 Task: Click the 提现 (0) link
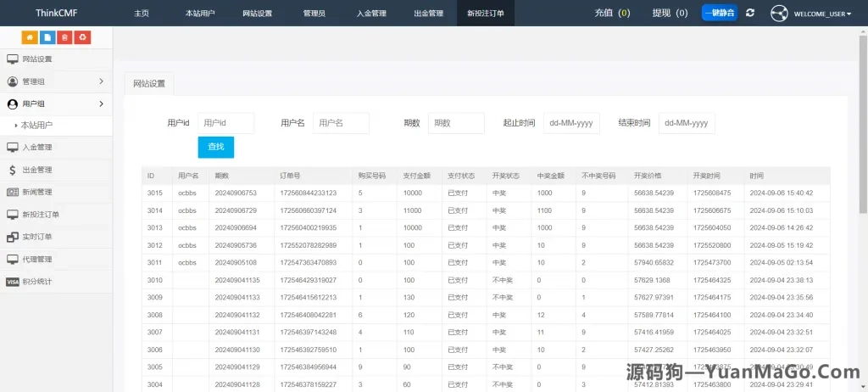coord(670,13)
